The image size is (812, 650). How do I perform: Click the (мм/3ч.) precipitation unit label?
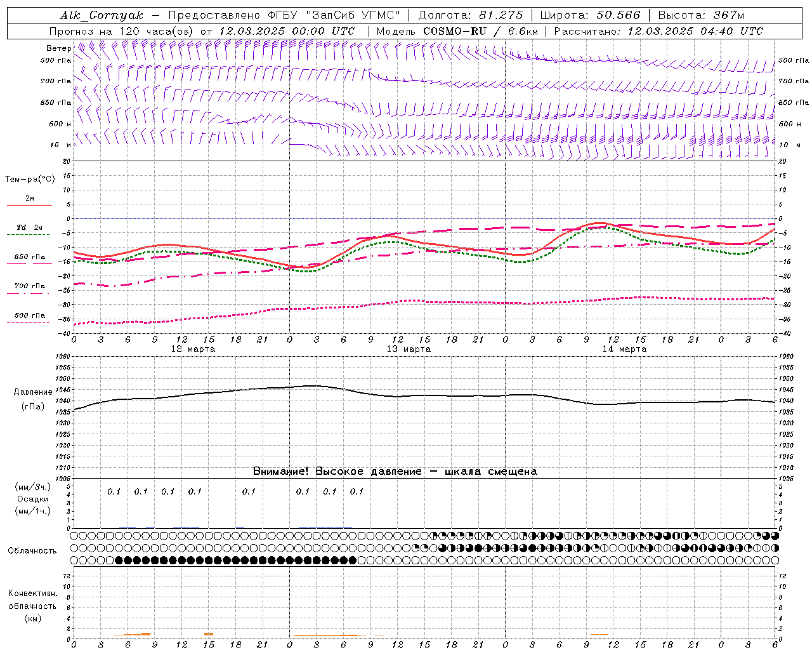(33, 487)
